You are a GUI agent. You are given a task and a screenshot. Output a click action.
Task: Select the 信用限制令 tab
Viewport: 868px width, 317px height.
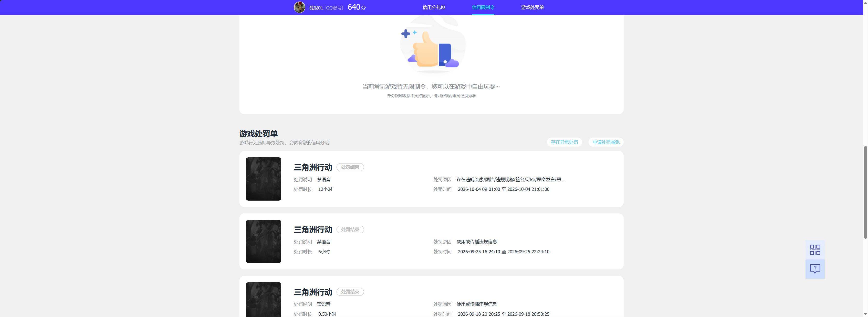coord(483,7)
